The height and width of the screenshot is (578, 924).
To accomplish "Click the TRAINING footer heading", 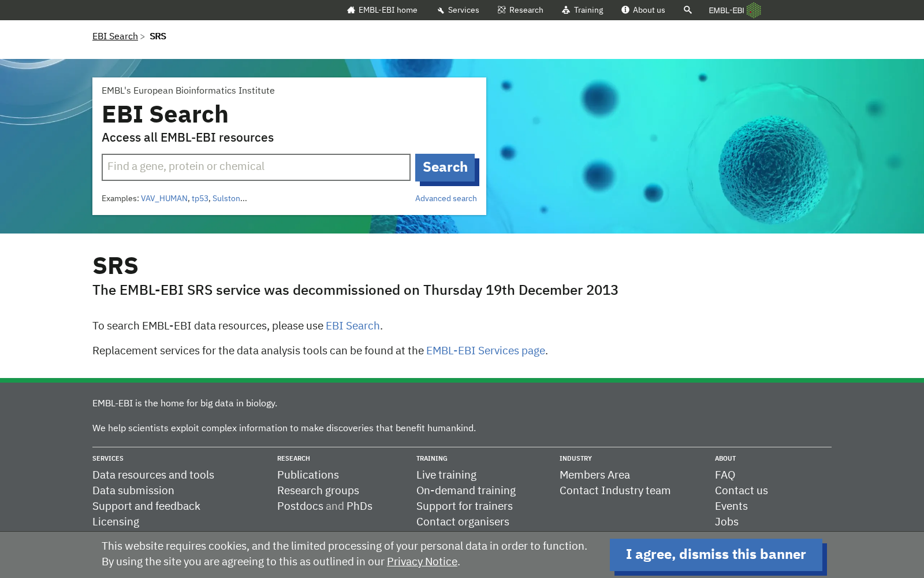I will [432, 458].
